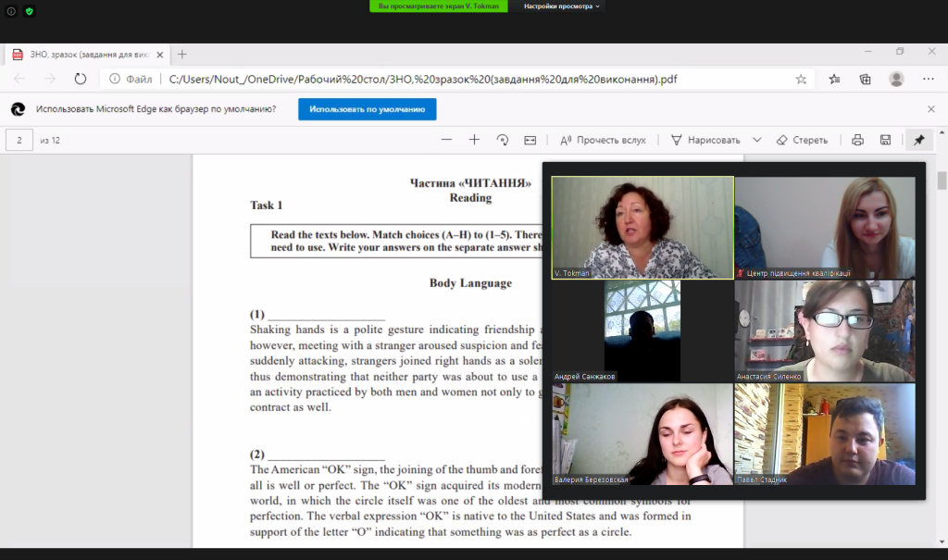Image resolution: width=948 pixels, height=560 pixels.
Task: Toggle the pin toolbar button
Action: coord(918,140)
